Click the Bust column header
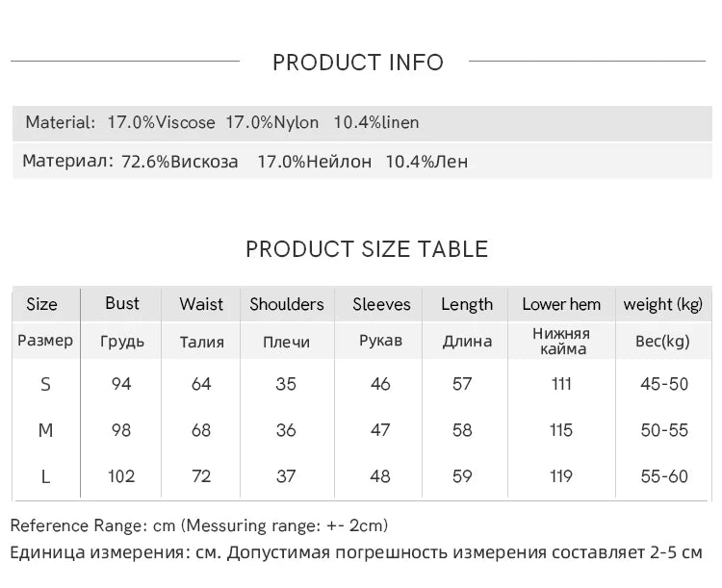Image resolution: width=722 pixels, height=588 pixels. point(122,303)
